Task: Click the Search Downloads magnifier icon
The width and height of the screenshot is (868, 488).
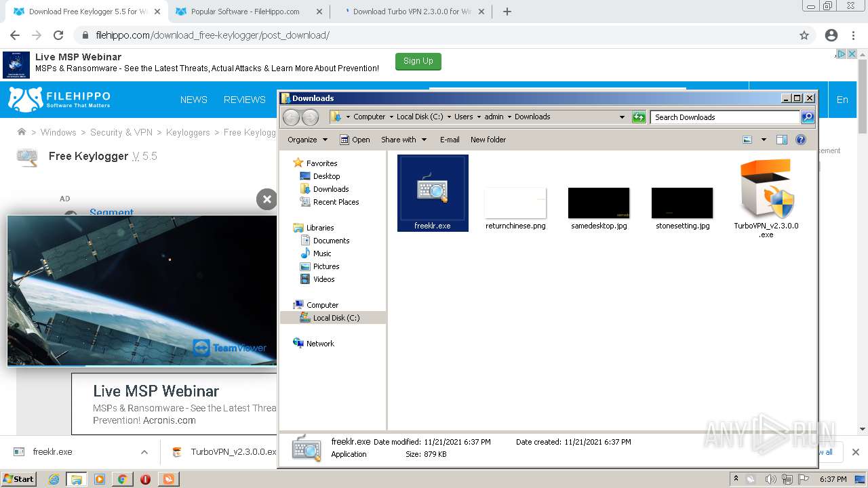Action: 808,117
